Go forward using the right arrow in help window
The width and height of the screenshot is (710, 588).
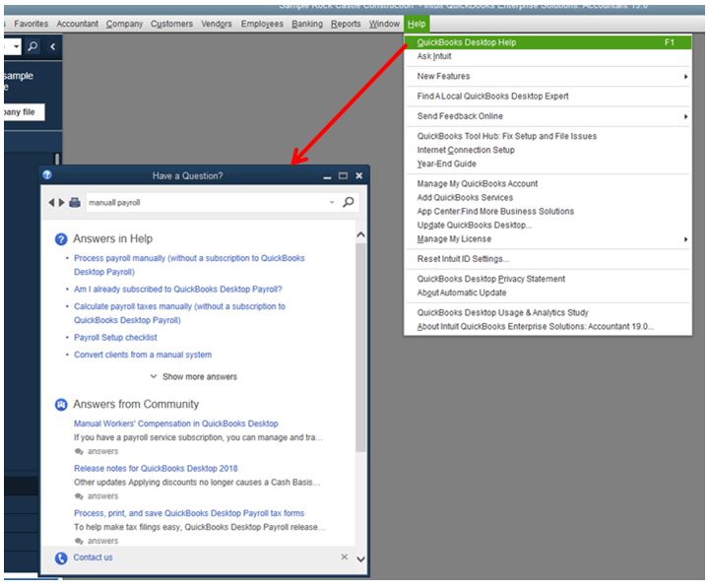pyautogui.click(x=61, y=202)
